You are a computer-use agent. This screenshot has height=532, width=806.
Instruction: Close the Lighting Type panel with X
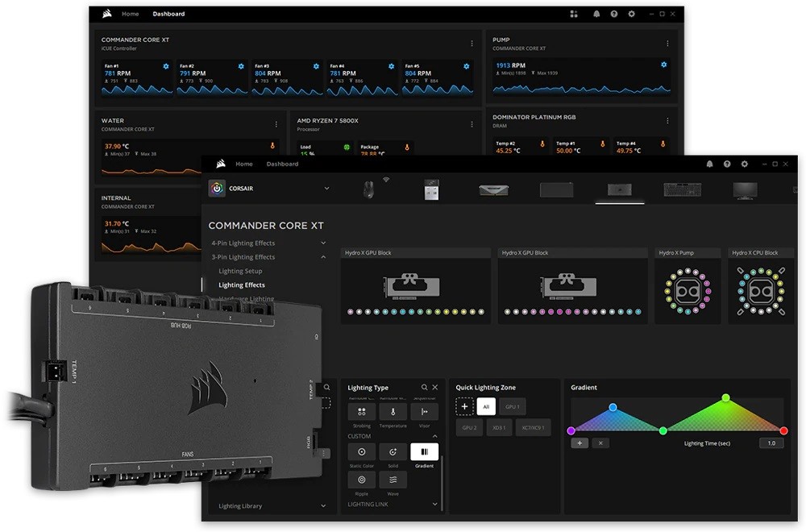(x=435, y=387)
